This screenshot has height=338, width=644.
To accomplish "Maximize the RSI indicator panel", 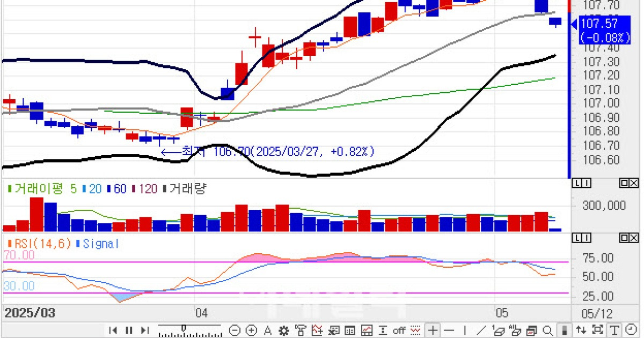I will pyautogui.click(x=624, y=237).
